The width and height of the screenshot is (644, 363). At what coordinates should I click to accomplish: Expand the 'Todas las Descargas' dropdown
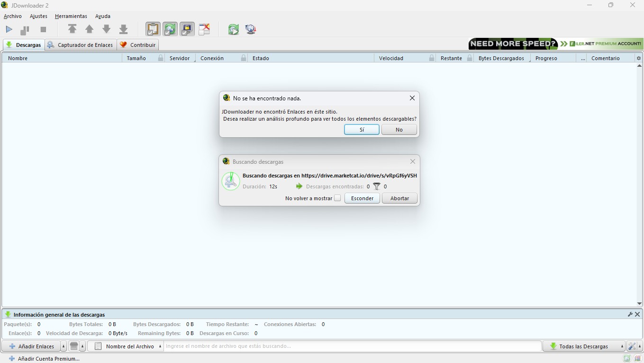[x=622, y=346]
